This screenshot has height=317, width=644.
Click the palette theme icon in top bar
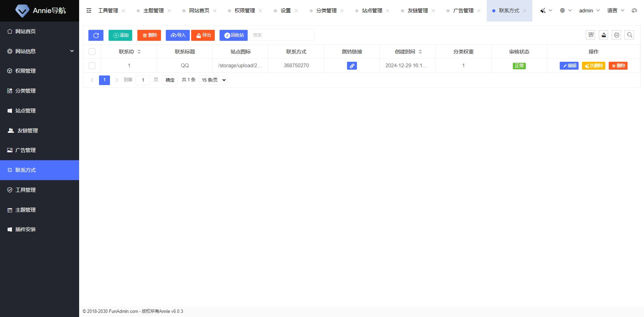[x=634, y=10]
